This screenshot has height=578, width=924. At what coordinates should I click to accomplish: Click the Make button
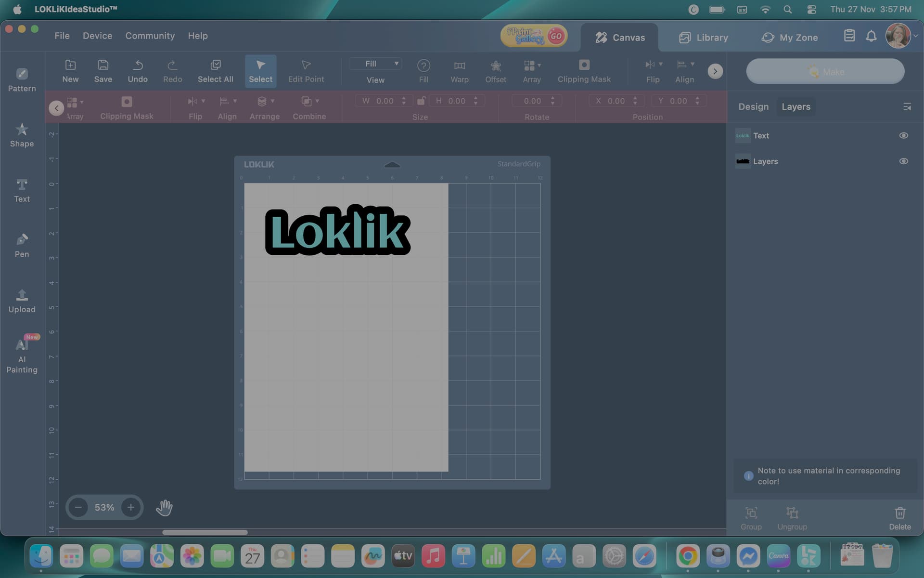(825, 71)
